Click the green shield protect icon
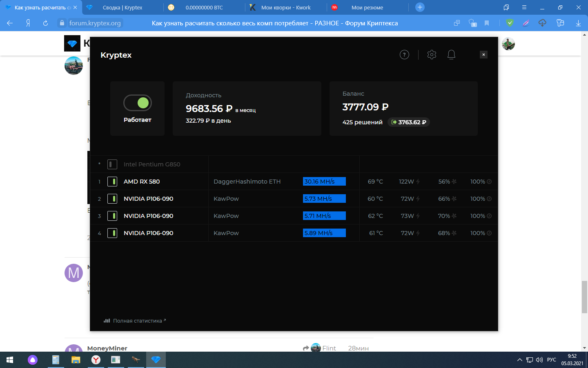This screenshot has width=588, height=368. pos(510,23)
